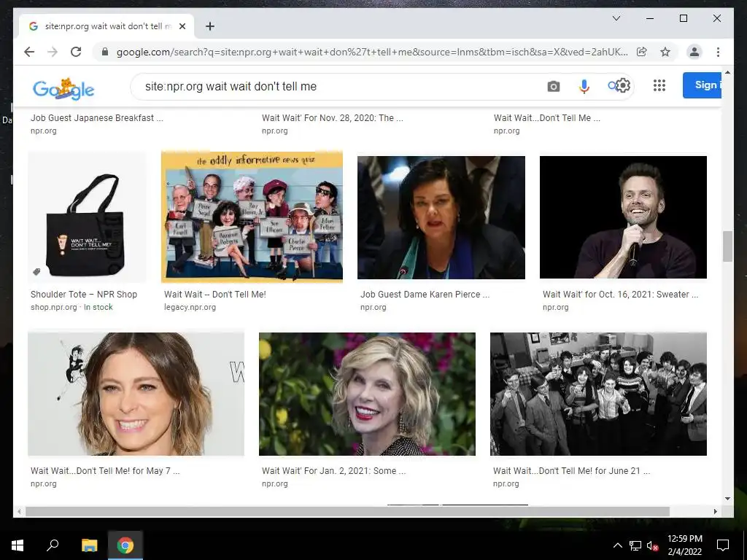The image size is (747, 560).
Task: Reload the current page
Action: point(76,52)
